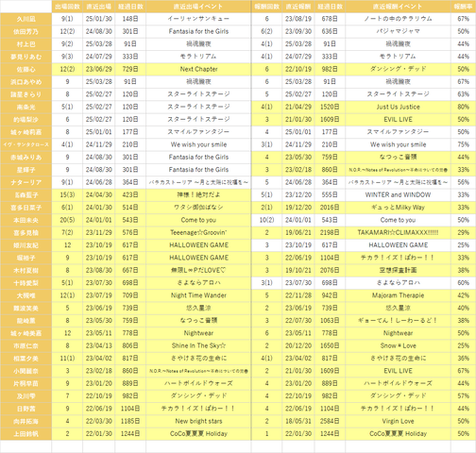
Task: Select the Night Time Wander cell
Action: [198, 295]
